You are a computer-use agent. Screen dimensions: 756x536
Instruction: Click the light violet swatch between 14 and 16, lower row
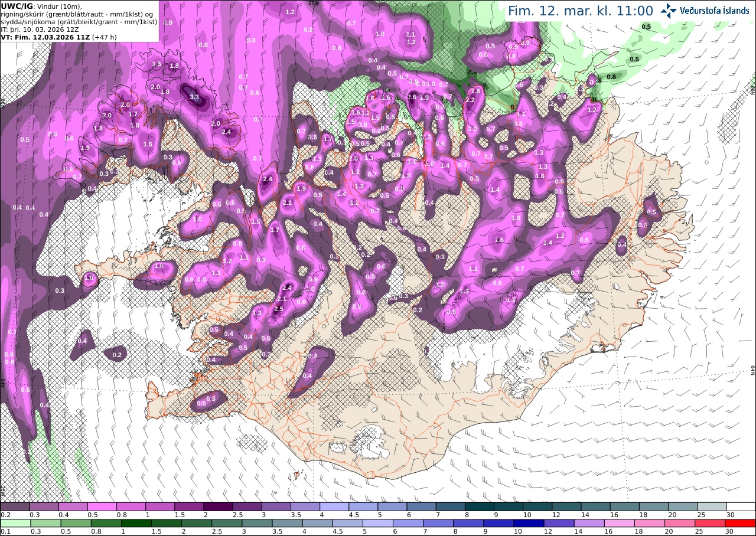pyautogui.click(x=589, y=523)
